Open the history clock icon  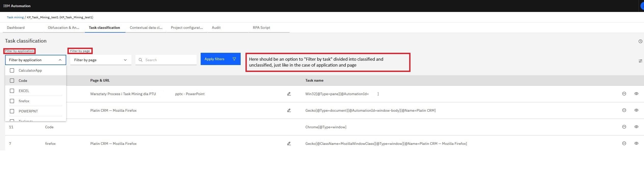click(640, 41)
